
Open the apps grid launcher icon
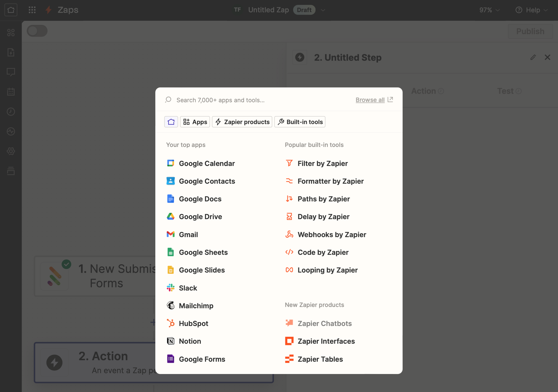[32, 10]
